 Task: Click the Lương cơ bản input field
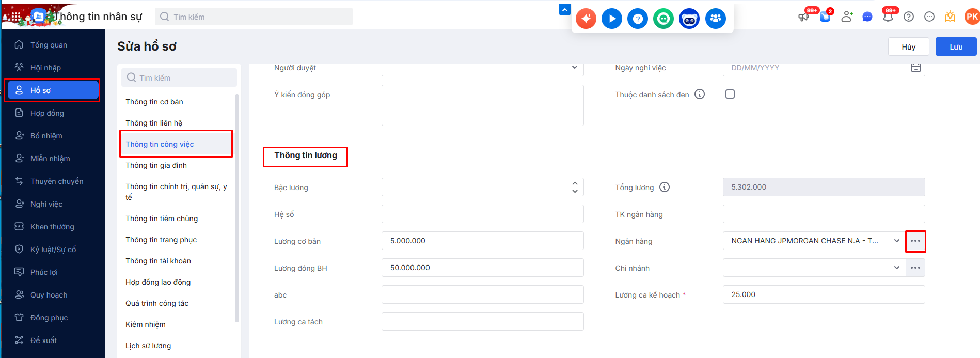(483, 241)
